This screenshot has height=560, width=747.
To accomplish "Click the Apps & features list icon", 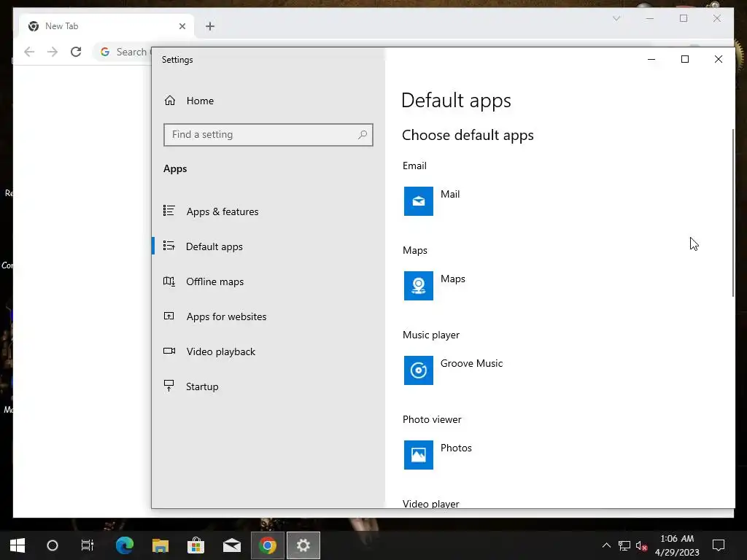I will click(x=169, y=211).
